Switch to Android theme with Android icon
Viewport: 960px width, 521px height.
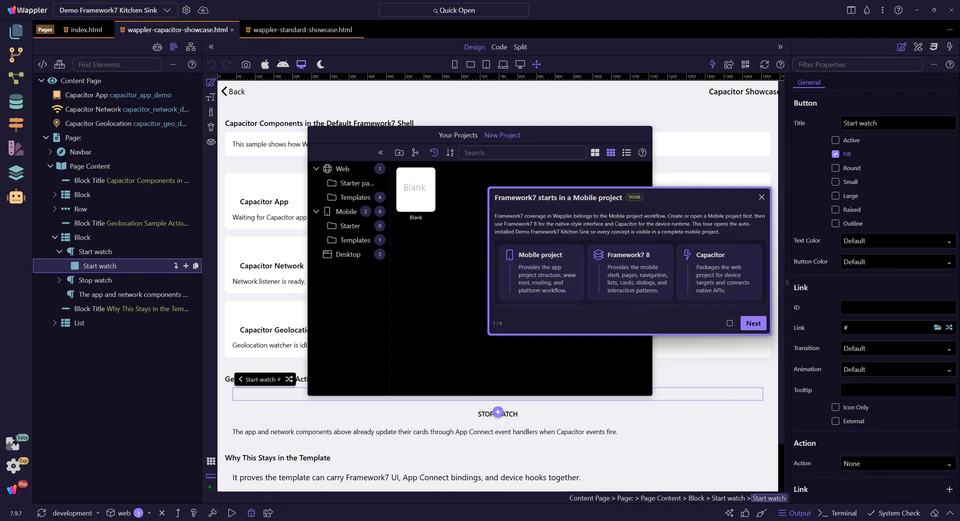(x=283, y=64)
